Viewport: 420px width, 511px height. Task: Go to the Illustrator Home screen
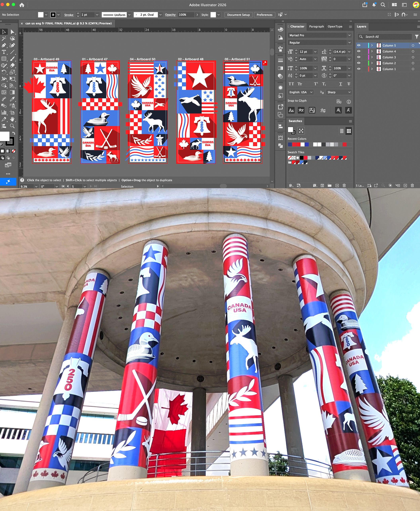(22, 5)
